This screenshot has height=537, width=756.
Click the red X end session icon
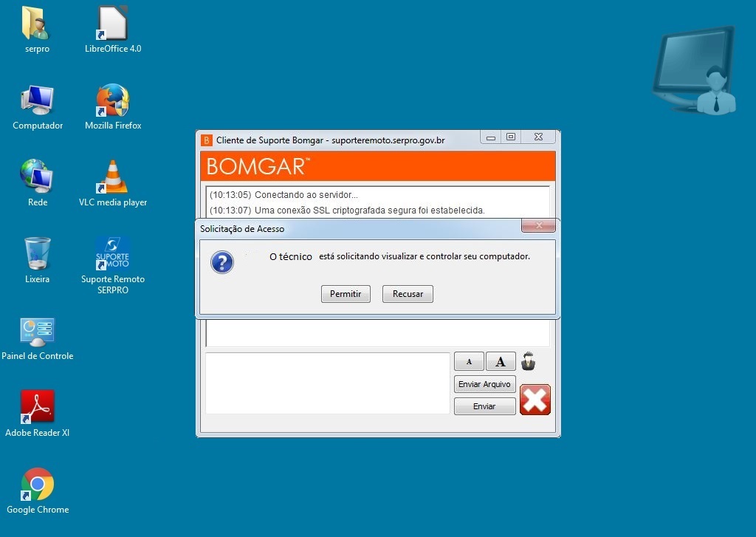pyautogui.click(x=535, y=400)
